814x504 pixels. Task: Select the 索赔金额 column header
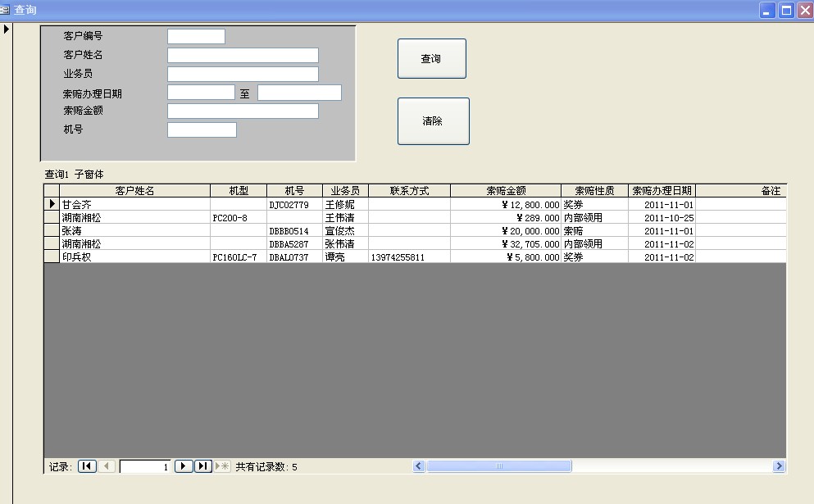pos(506,190)
